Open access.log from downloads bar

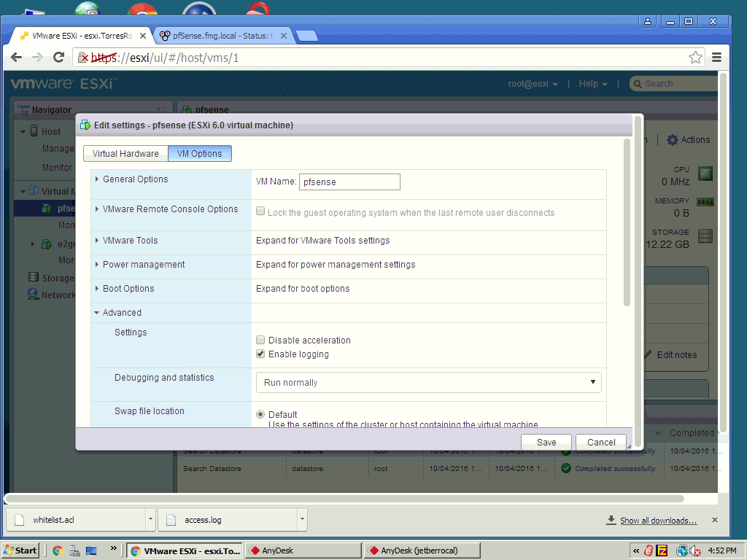point(228,519)
